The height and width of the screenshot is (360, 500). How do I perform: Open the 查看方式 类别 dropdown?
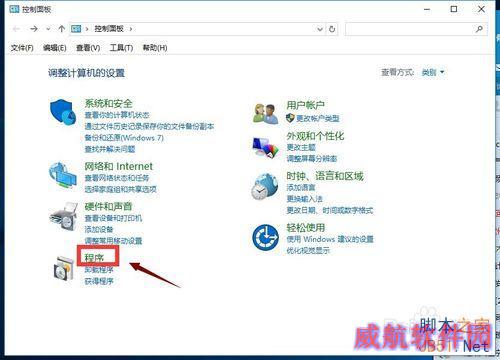pyautogui.click(x=433, y=72)
